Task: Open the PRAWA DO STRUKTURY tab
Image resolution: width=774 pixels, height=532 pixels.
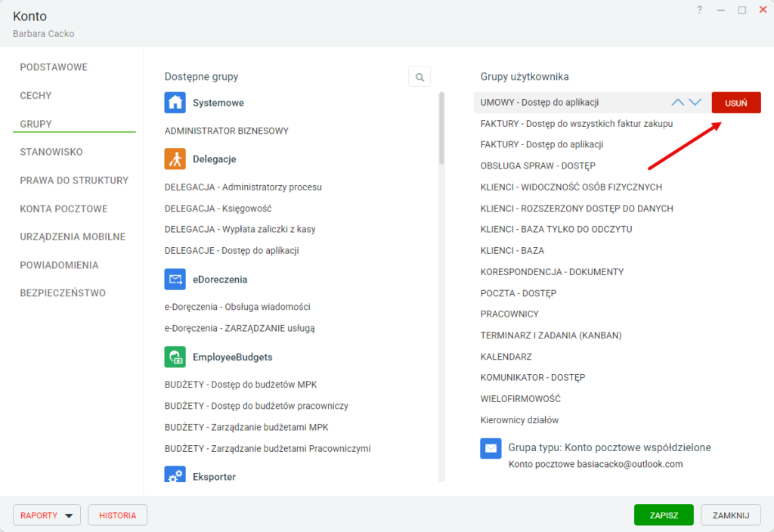Action: click(x=74, y=181)
